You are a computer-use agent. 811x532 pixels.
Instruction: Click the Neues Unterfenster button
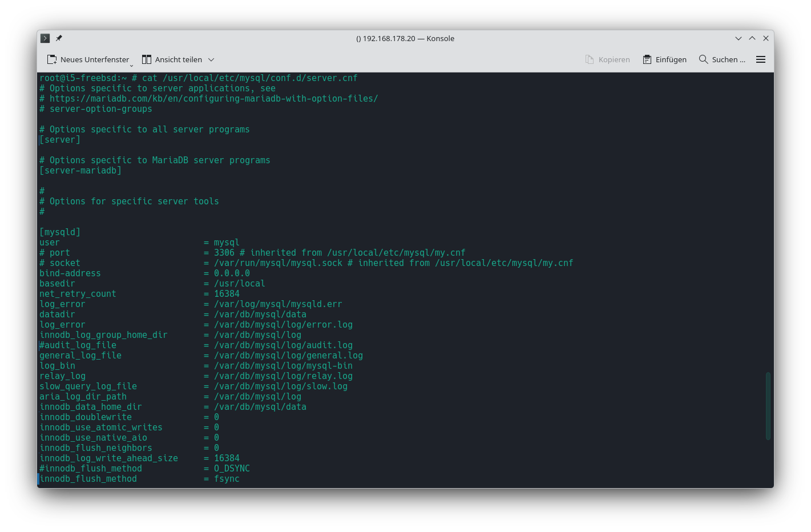pos(88,59)
